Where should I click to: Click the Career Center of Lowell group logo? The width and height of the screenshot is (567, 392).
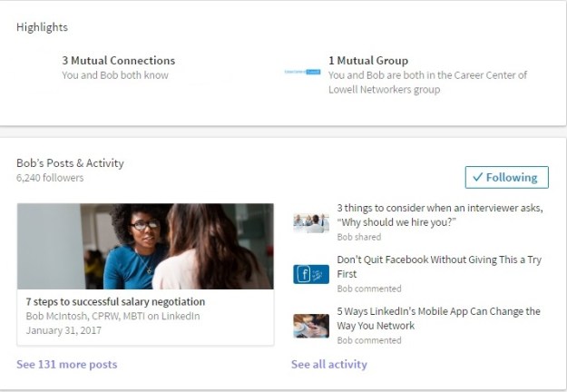(302, 72)
